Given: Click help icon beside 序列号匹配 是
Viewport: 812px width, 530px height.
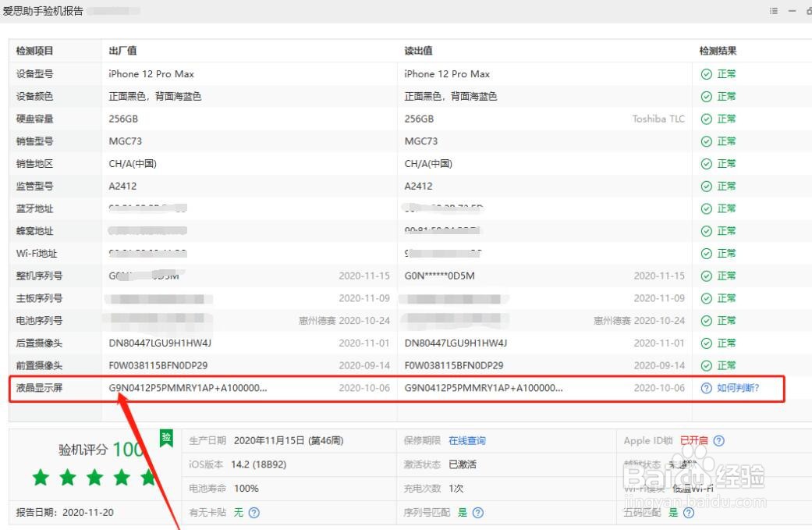Looking at the screenshot, I should [478, 512].
